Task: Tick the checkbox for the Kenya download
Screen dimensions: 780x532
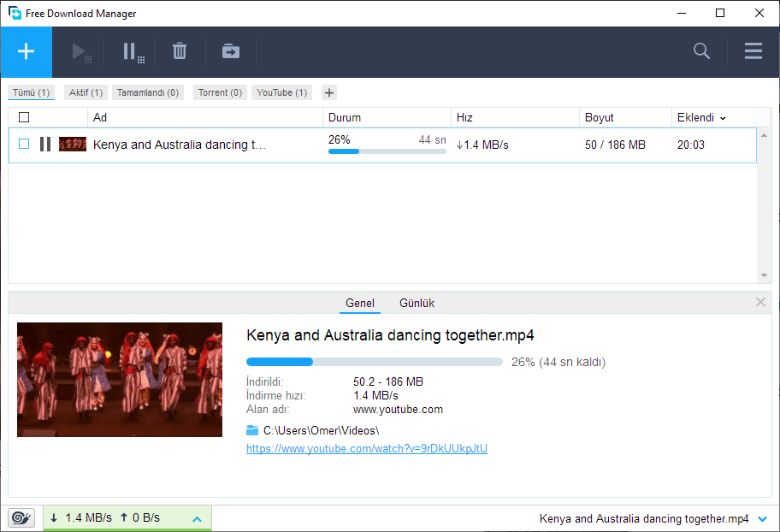Action: [24, 145]
